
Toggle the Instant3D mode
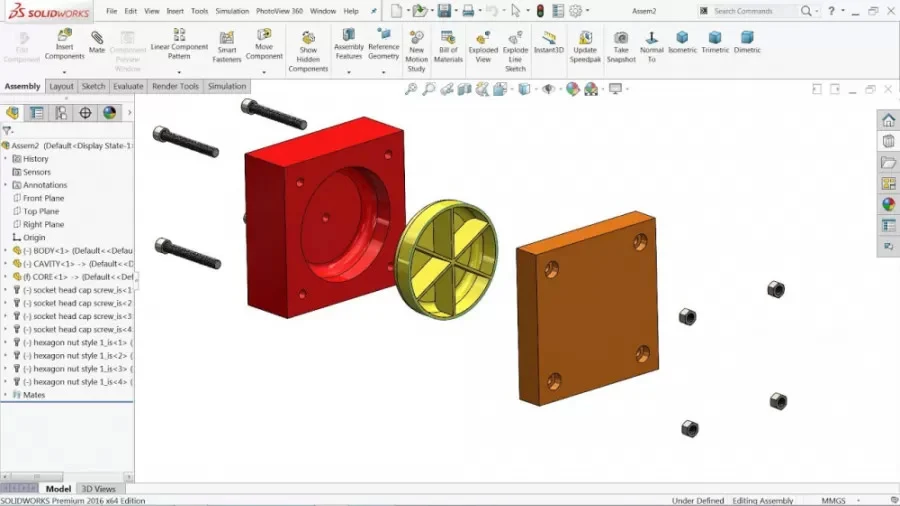coord(549,42)
